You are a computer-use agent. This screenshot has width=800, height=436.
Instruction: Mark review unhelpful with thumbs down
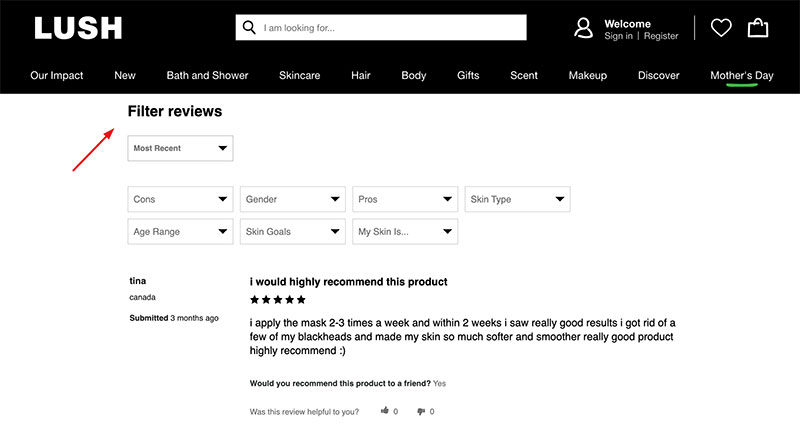pos(421,411)
